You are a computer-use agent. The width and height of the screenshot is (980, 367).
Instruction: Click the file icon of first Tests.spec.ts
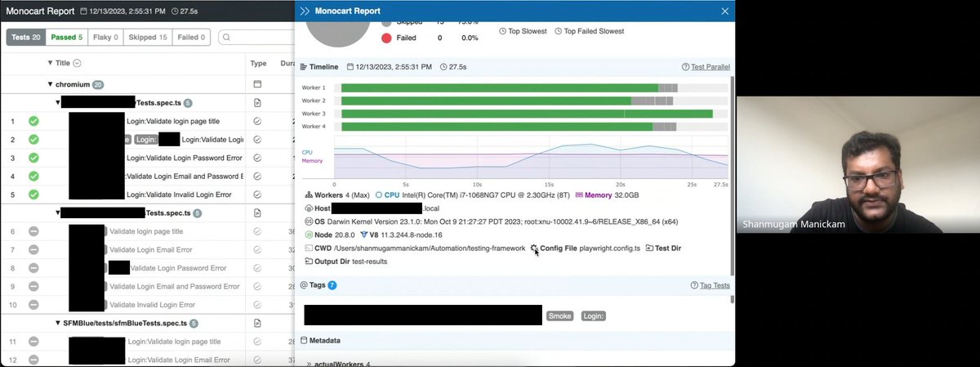point(257,103)
